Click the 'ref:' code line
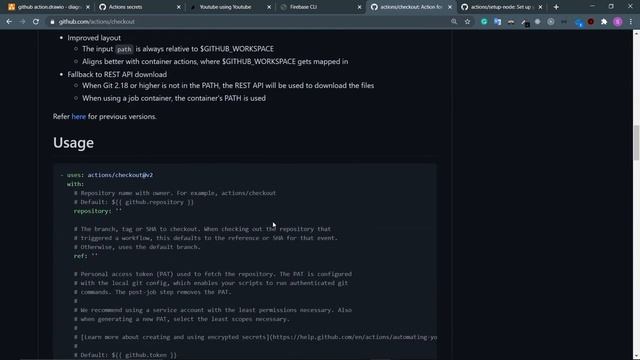640x360 pixels. [86, 256]
